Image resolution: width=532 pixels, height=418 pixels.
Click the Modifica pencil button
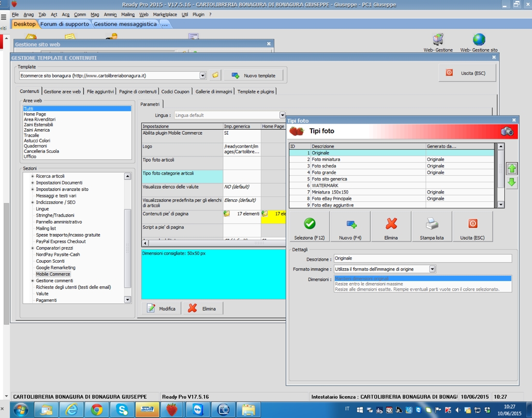(x=161, y=308)
